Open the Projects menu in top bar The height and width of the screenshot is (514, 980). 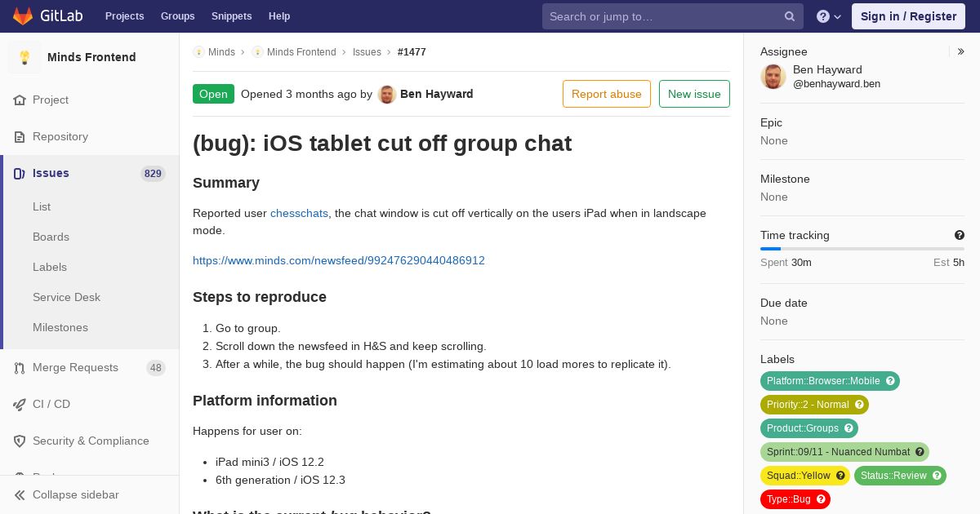pyautogui.click(x=125, y=16)
